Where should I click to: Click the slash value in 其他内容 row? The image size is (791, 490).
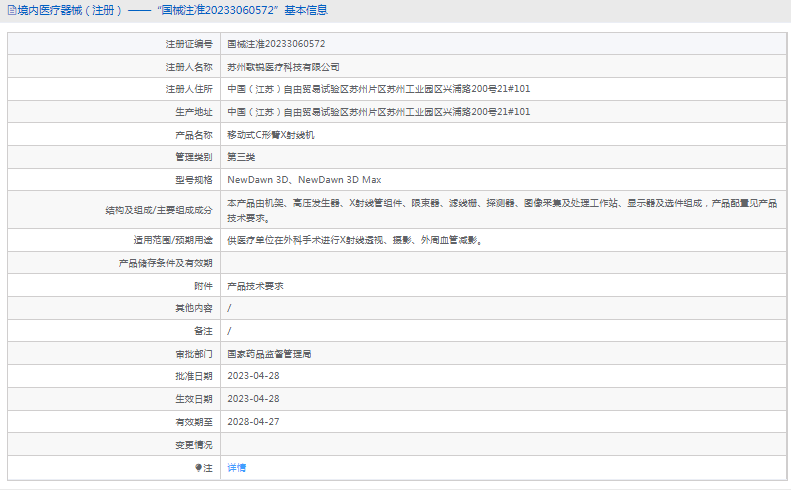[229, 308]
